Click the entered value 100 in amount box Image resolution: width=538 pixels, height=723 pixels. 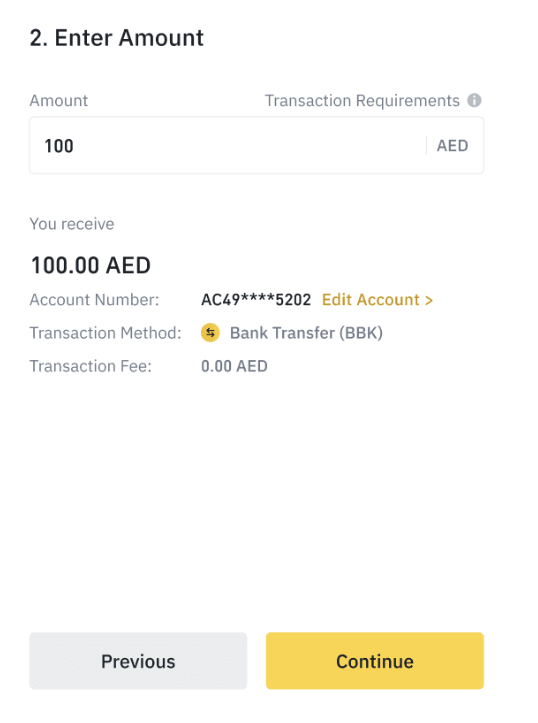(x=59, y=146)
